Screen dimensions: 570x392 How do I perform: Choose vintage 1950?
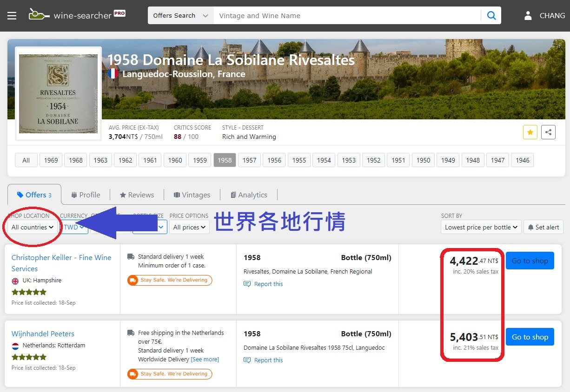[x=423, y=160]
